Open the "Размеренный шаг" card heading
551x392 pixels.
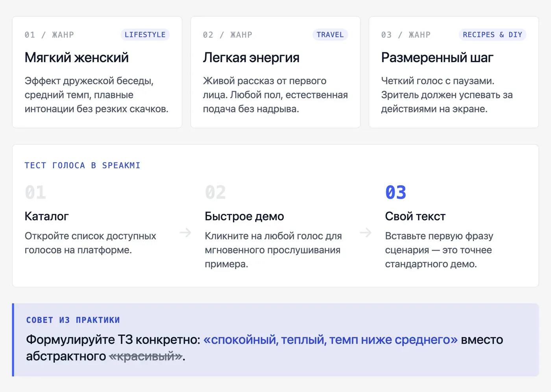pos(437,58)
